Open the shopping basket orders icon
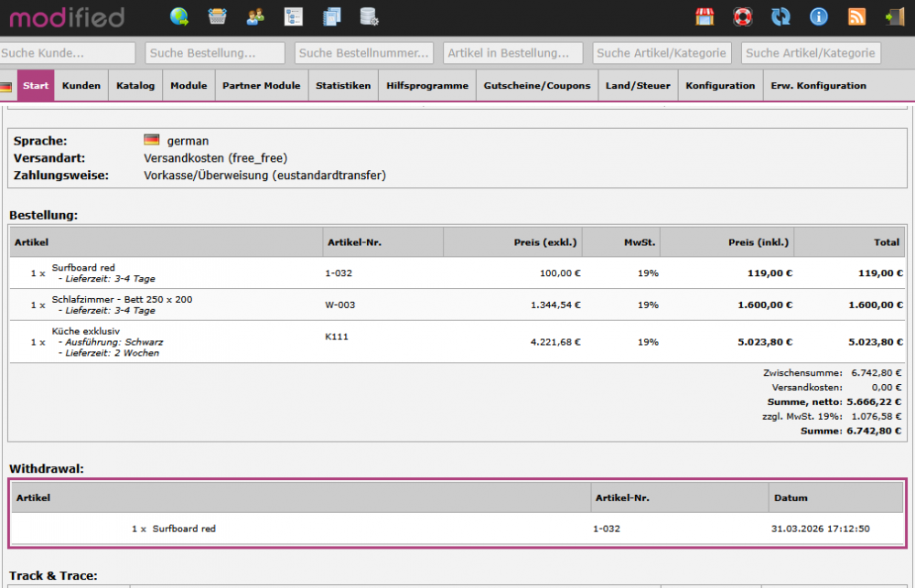 [x=217, y=16]
